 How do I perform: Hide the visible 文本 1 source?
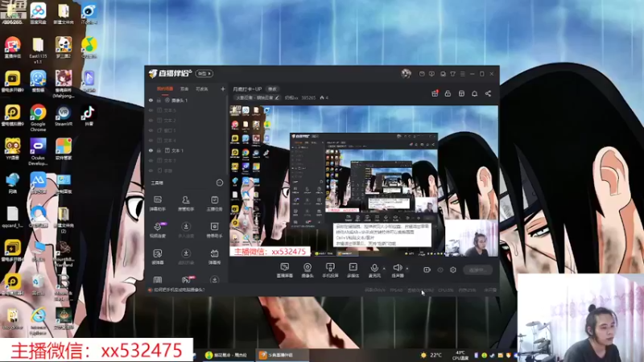click(x=151, y=150)
